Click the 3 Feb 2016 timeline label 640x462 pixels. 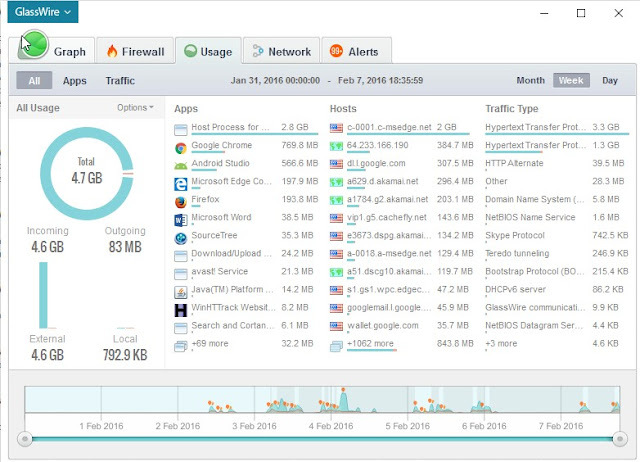(x=254, y=426)
